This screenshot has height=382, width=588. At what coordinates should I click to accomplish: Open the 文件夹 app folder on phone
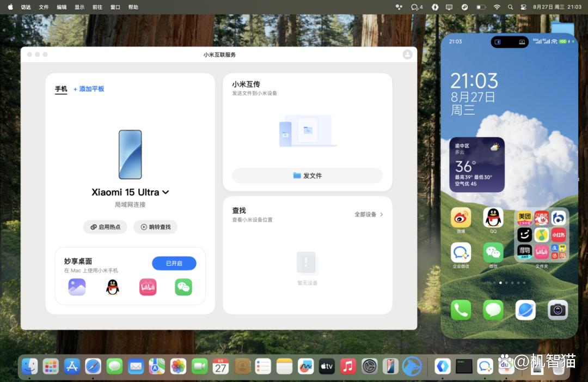(x=542, y=235)
